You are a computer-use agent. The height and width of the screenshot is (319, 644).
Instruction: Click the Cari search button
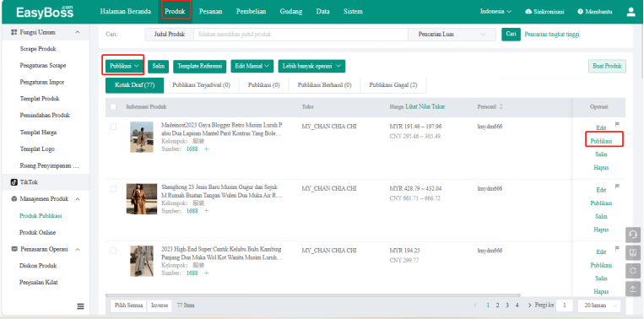point(511,35)
